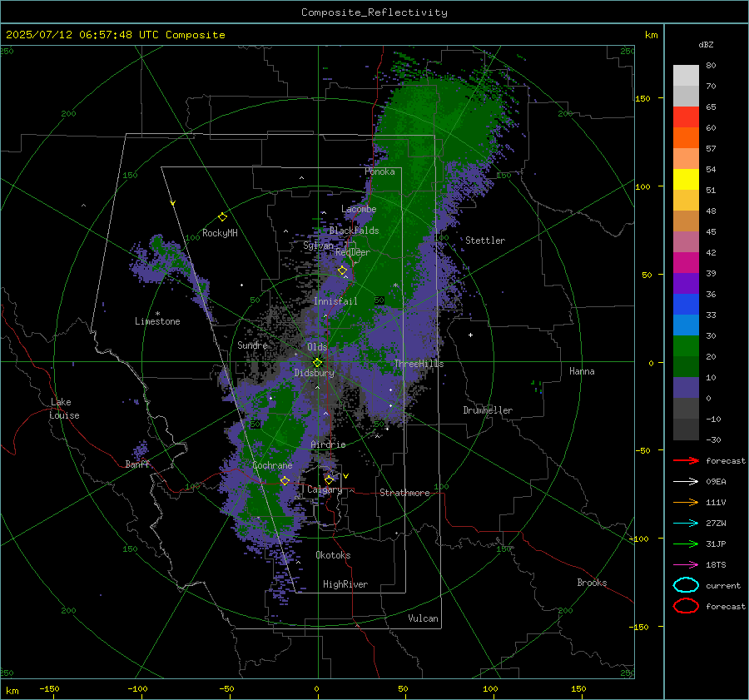Click the bright green 20 dBZ swatch
The width and height of the screenshot is (749, 700).
[686, 345]
